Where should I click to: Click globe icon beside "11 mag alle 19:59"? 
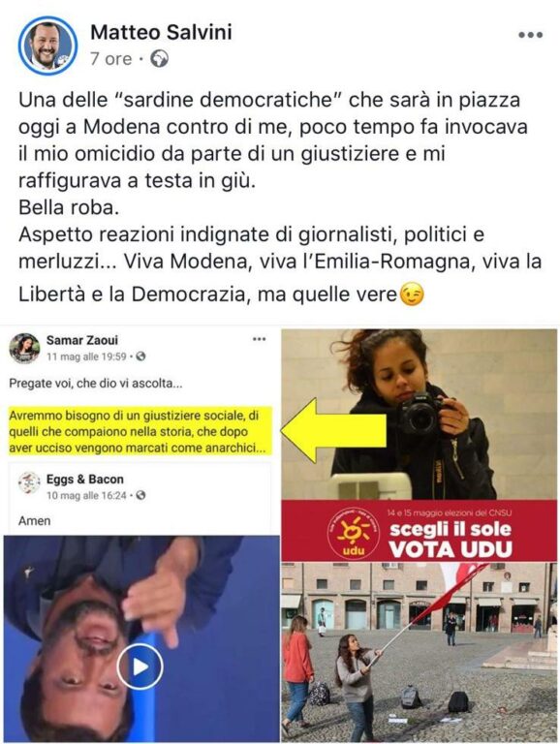click(x=140, y=356)
